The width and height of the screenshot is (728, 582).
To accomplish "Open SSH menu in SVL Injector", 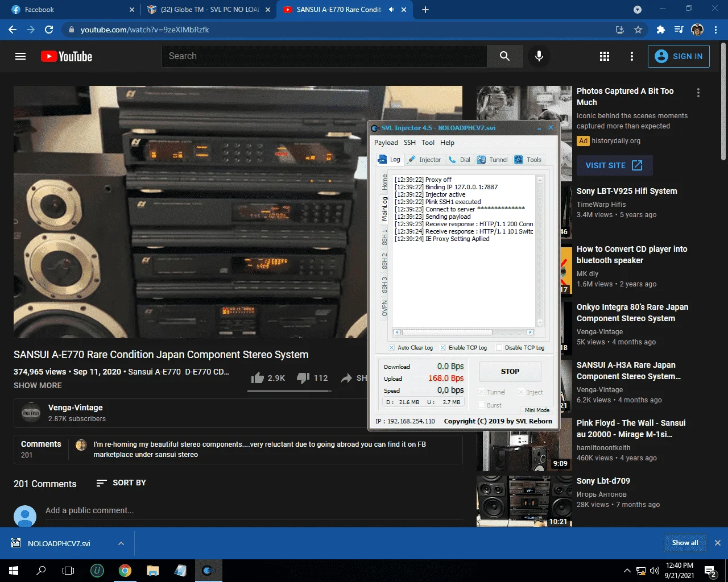I will tap(409, 143).
